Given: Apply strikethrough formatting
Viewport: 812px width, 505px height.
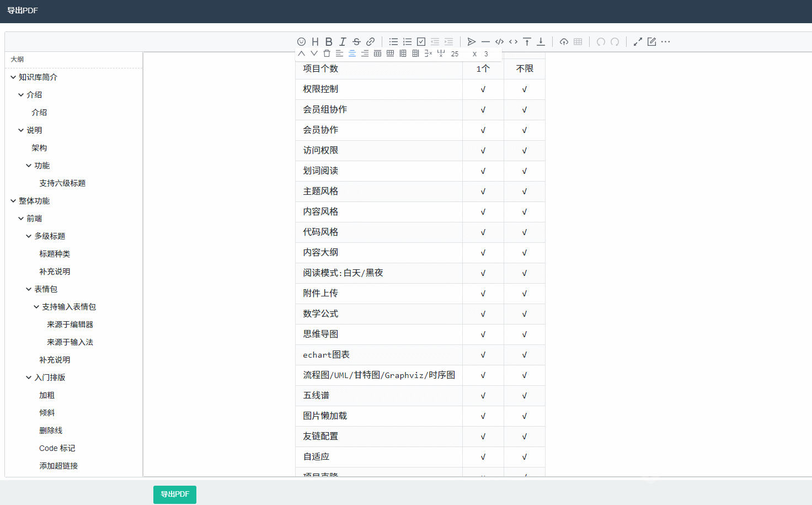Looking at the screenshot, I should point(356,42).
